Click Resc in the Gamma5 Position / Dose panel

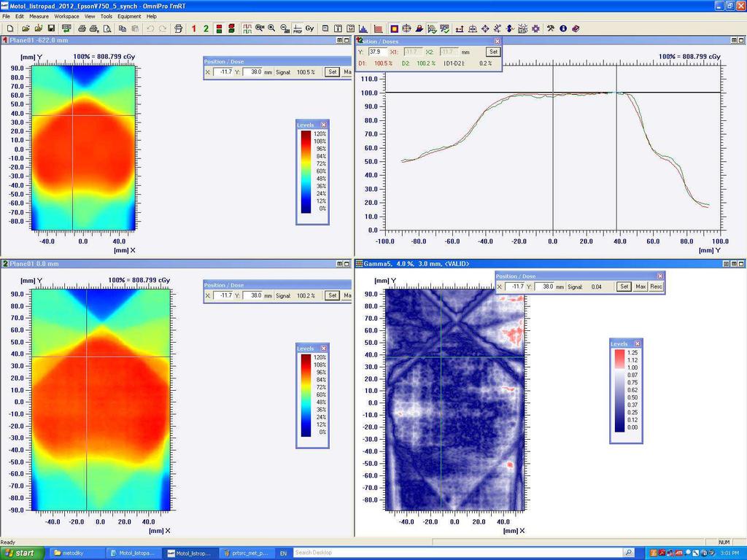click(656, 287)
